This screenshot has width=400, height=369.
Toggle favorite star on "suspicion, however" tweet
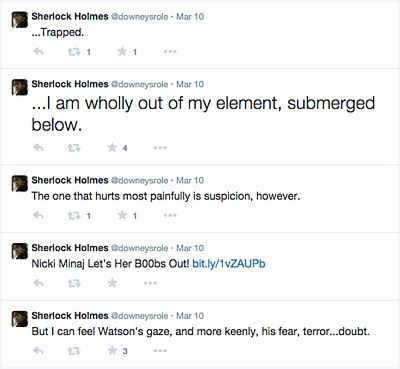[122, 215]
